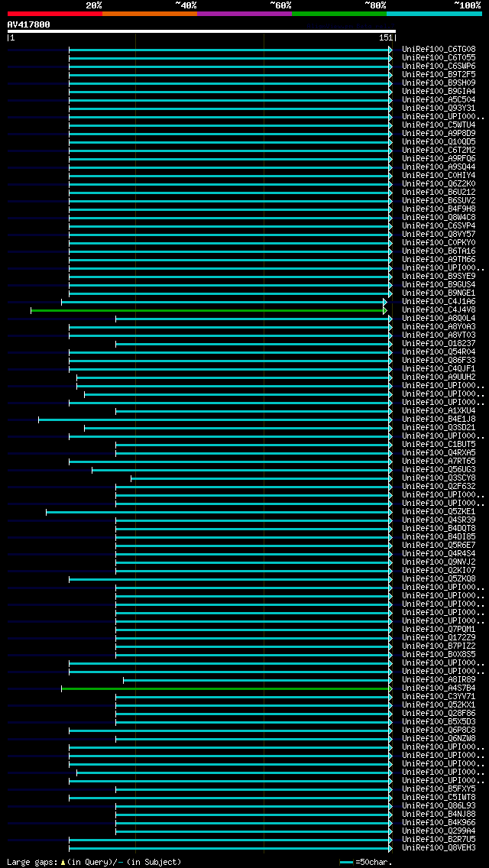This screenshot has width=489, height=868.
Task: Click the red 20% identity legend segment
Action: pyautogui.click(x=55, y=13)
